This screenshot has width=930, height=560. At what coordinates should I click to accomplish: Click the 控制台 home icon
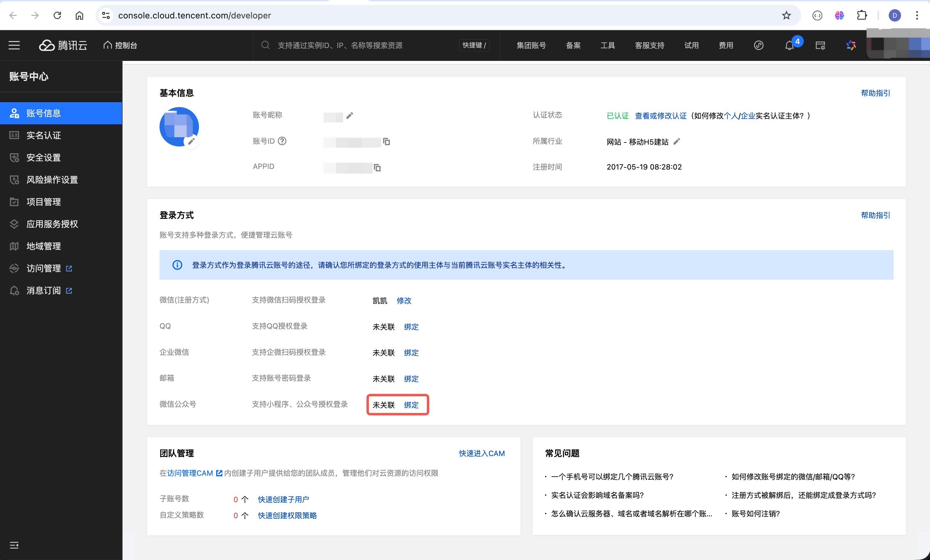coord(108,45)
